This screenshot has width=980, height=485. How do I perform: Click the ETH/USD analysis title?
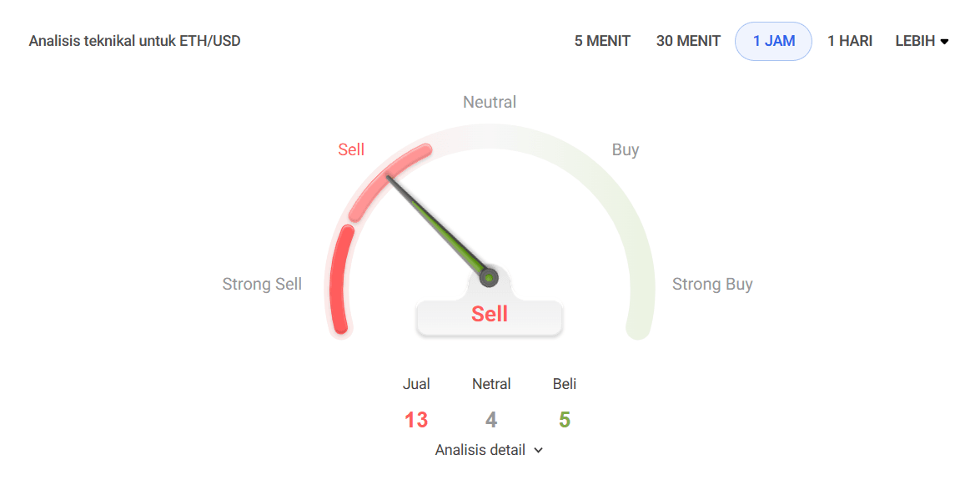click(133, 40)
